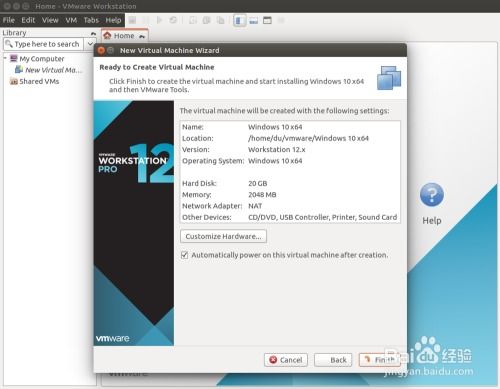Image resolution: width=500 pixels, height=389 pixels.
Task: Click the Name value Windows 10 x64
Action: [275, 127]
